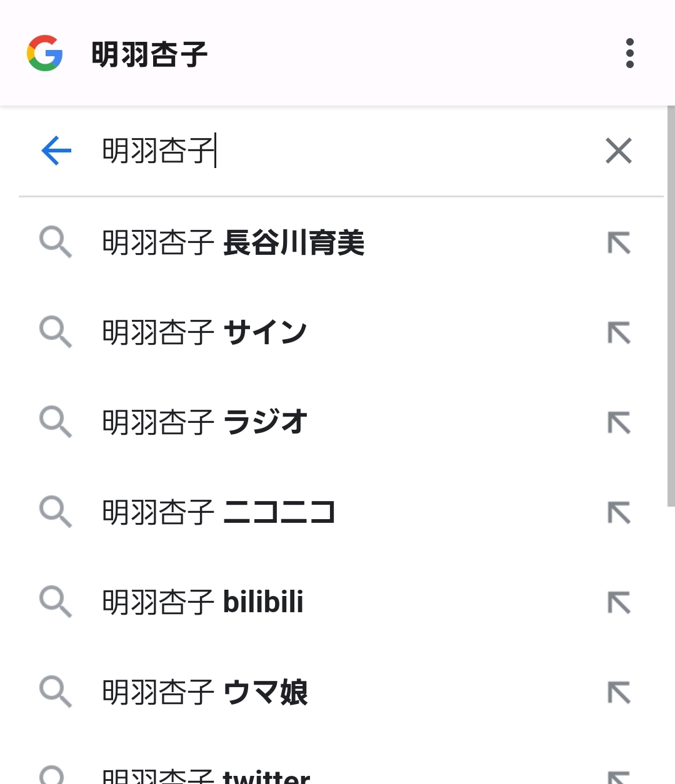The height and width of the screenshot is (784, 675).
Task: Fill search with bilibili suggestion arrow
Action: click(619, 602)
